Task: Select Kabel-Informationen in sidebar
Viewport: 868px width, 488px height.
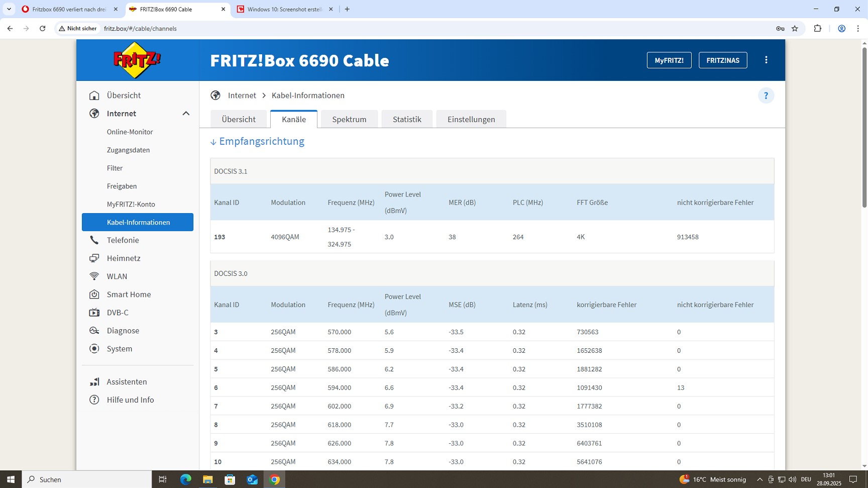Action: pos(138,222)
